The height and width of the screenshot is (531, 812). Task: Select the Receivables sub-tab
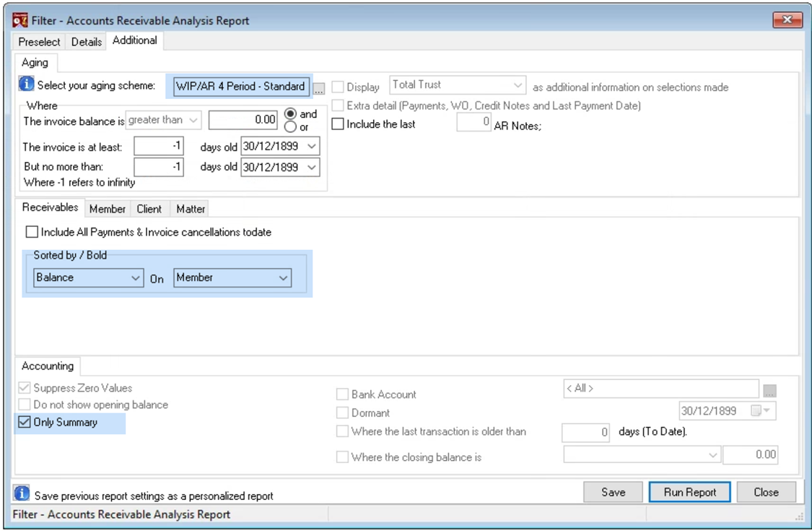point(51,207)
